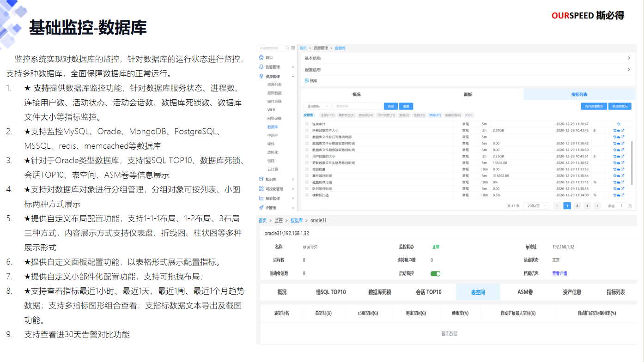Click the 搜索名称 search input field
The image size is (644, 362).
point(357,106)
